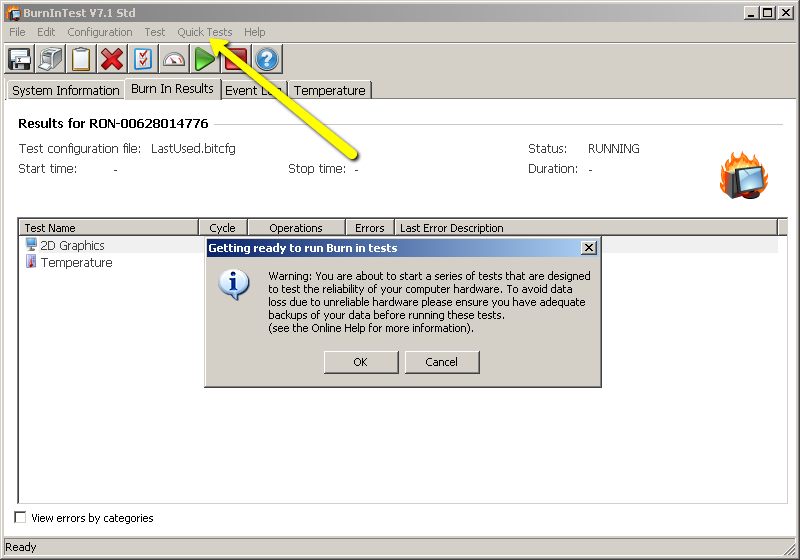
Task: Click the Last Error Description column header
Action: (586, 227)
